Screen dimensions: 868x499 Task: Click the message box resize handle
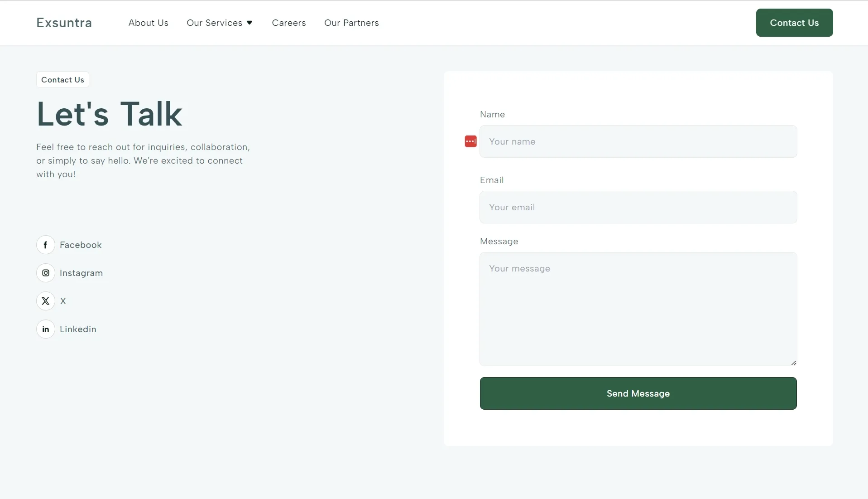(793, 363)
